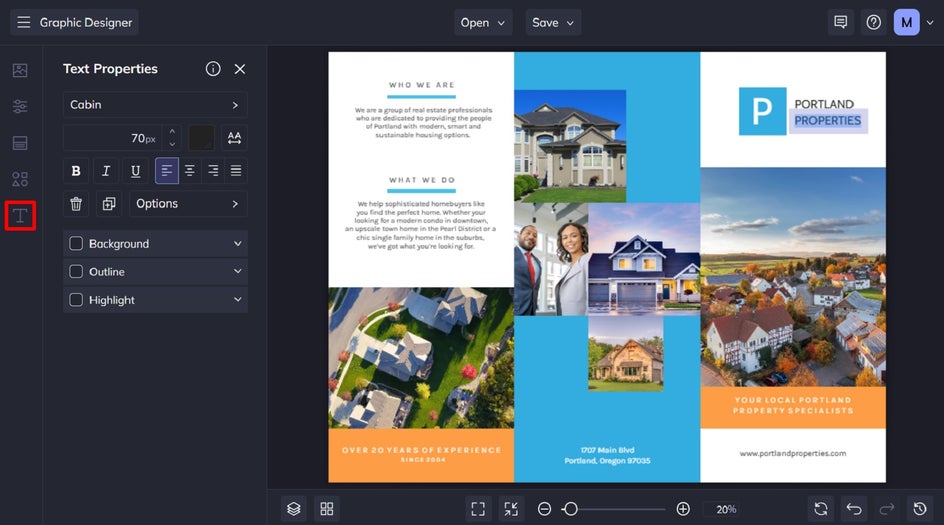
Task: Open the Save dropdown menu
Action: [553, 22]
